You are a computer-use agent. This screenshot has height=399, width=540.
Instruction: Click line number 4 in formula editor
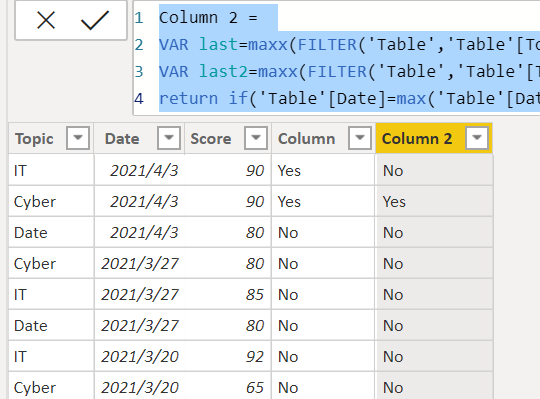pyautogui.click(x=139, y=99)
